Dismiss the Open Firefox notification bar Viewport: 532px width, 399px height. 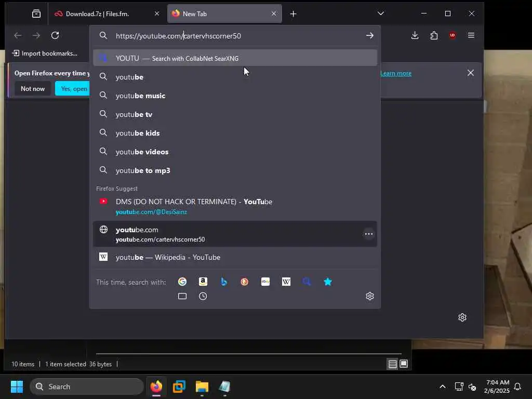coord(471,73)
